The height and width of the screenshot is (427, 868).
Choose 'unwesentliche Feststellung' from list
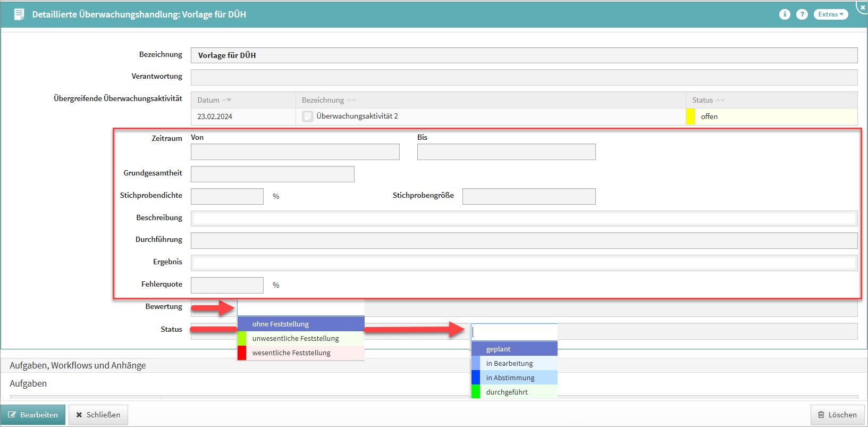pyautogui.click(x=301, y=338)
